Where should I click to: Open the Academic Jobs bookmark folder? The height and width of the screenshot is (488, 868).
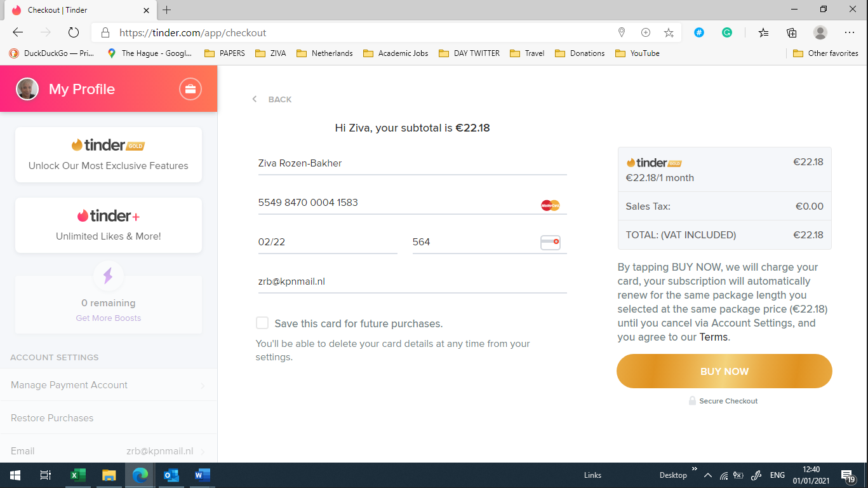click(x=396, y=53)
